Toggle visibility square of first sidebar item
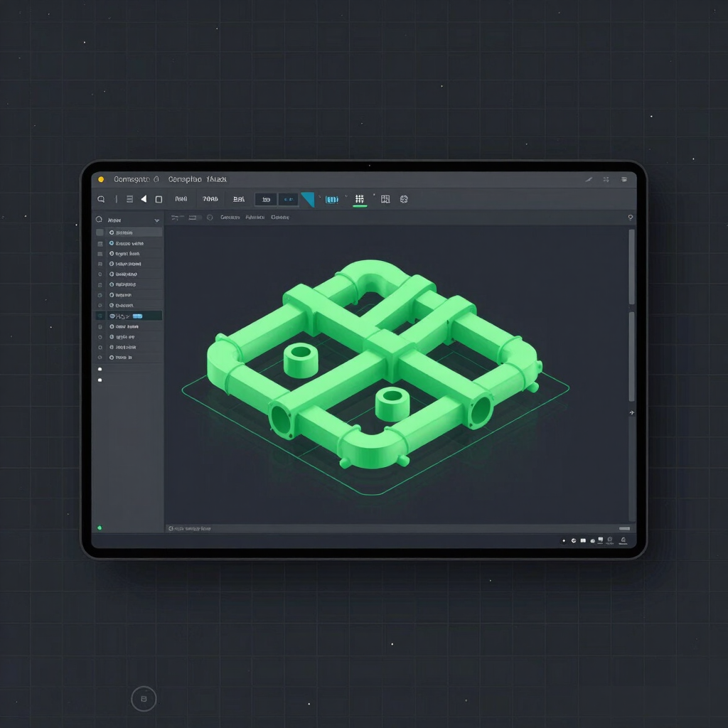The width and height of the screenshot is (728, 728). (x=100, y=232)
